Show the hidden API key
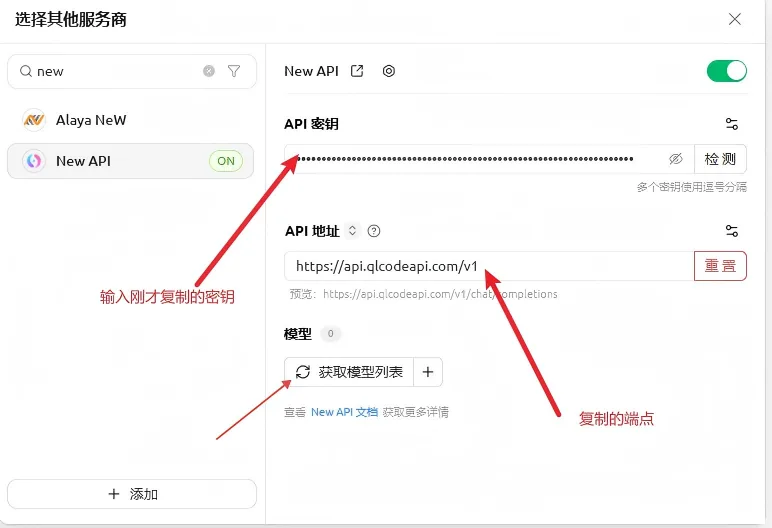This screenshot has width=772, height=528. [x=676, y=159]
